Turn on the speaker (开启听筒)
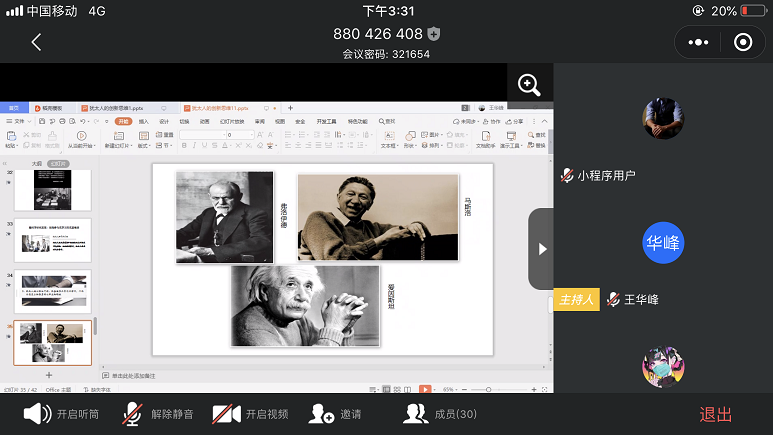773x435 pixels. [62, 414]
